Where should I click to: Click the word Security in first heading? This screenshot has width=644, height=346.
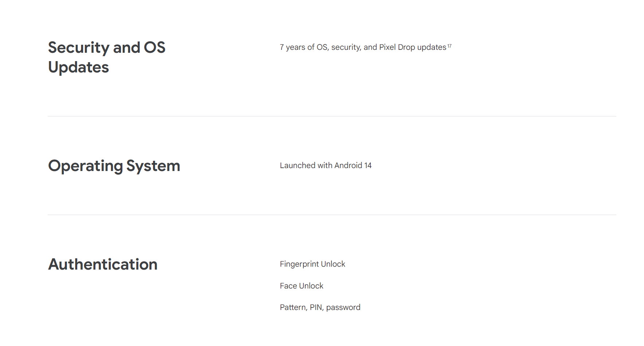[79, 48]
